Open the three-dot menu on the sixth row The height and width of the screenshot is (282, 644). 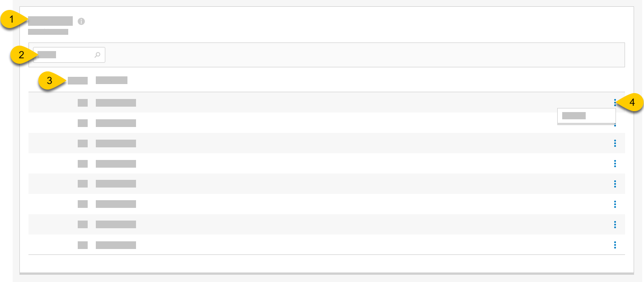(x=615, y=204)
